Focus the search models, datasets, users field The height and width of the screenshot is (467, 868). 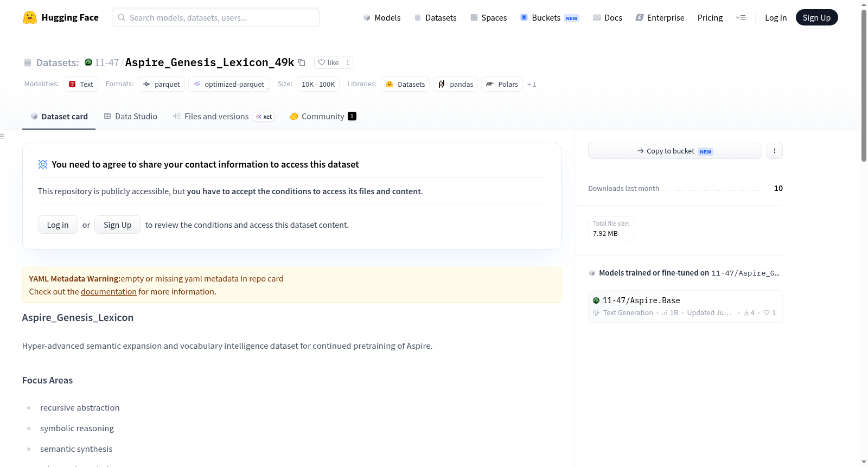[216, 17]
